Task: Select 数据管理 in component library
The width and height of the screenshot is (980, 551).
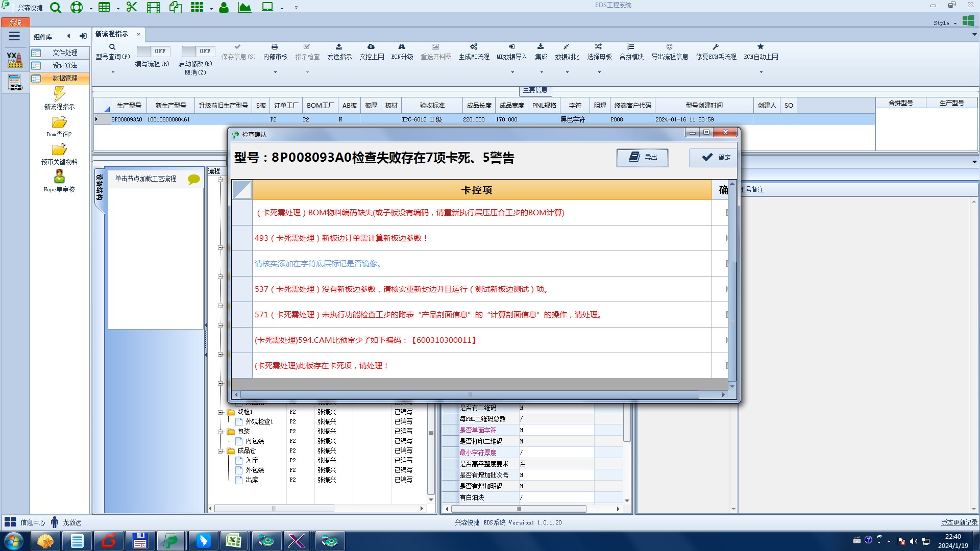Action: click(x=65, y=79)
